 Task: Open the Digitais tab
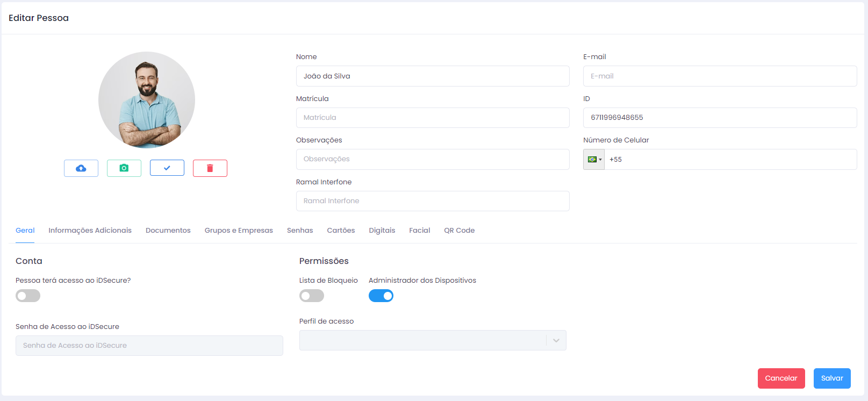coord(382,231)
